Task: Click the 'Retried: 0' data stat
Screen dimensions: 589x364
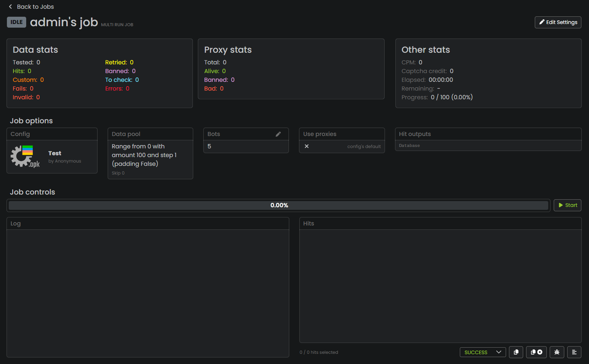Action: [119, 62]
